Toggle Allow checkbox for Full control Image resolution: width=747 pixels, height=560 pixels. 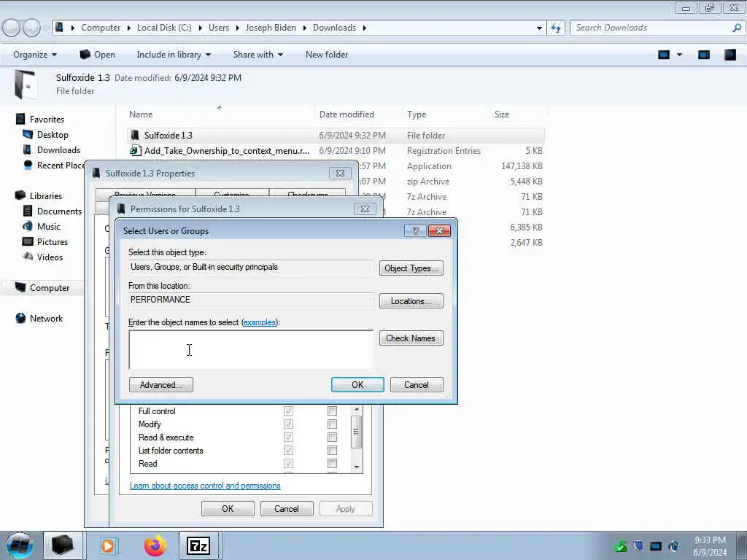pos(288,411)
